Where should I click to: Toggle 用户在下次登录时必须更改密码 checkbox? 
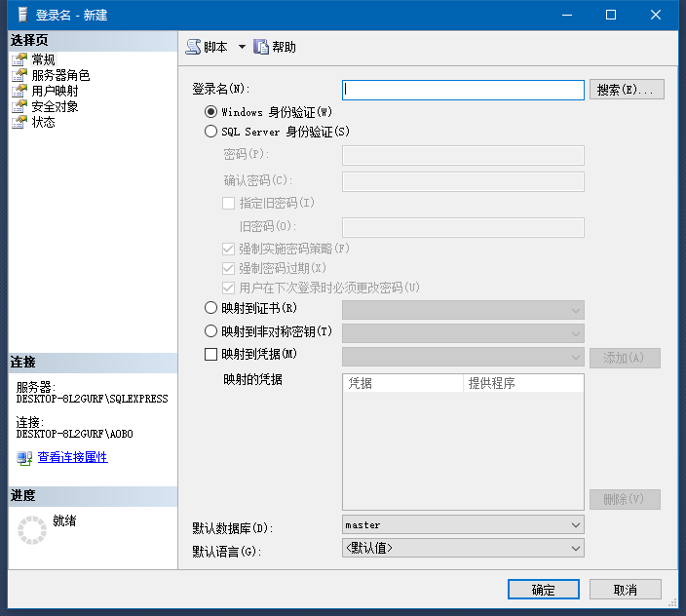(228, 288)
